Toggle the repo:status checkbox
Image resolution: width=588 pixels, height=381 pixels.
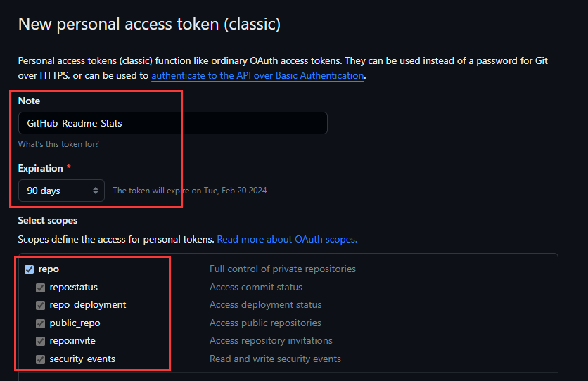41,288
